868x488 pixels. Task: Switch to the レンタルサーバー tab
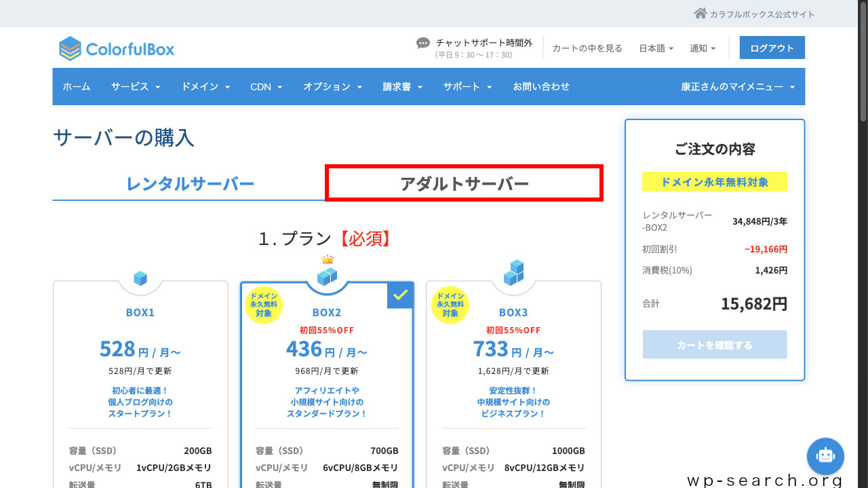coord(190,183)
